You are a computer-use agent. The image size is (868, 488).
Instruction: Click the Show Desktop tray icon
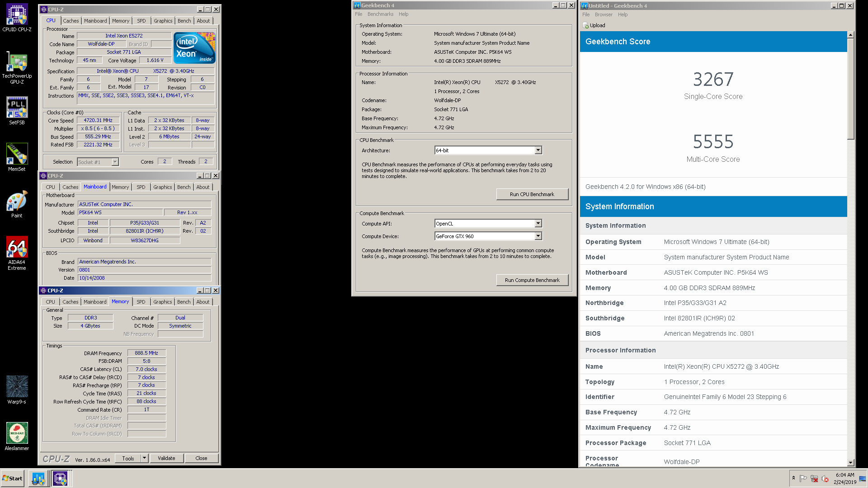pyautogui.click(x=863, y=479)
